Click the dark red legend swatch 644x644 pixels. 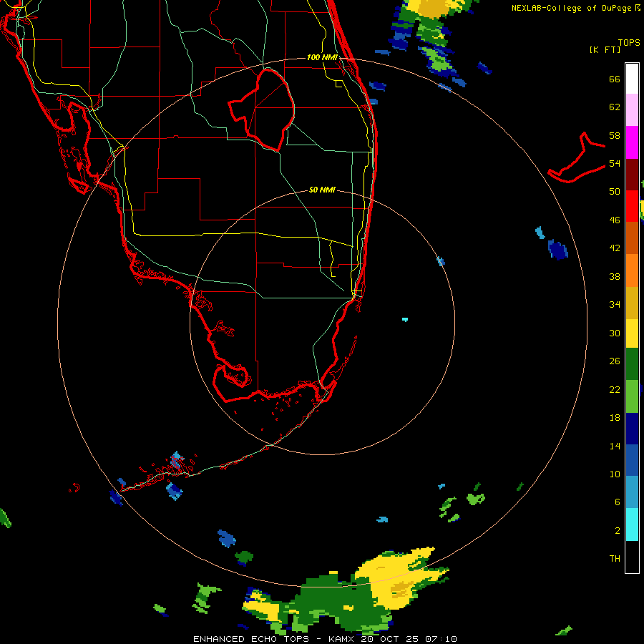pyautogui.click(x=632, y=175)
